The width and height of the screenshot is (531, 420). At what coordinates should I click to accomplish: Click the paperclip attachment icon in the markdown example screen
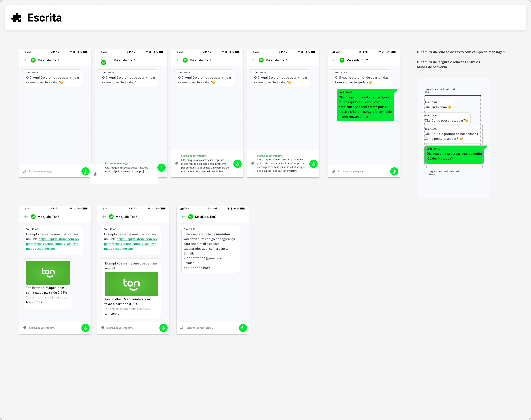click(182, 328)
